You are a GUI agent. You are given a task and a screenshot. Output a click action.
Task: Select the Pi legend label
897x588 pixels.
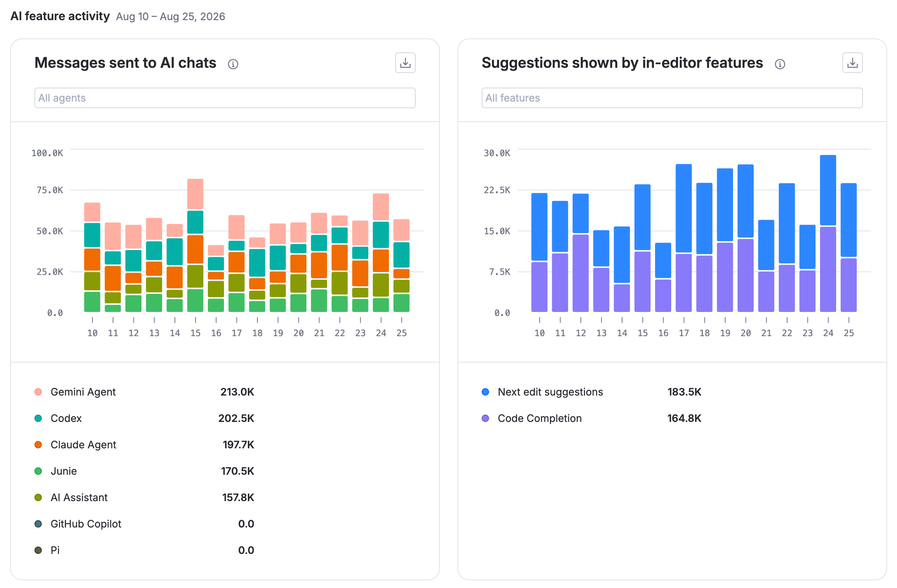tap(55, 550)
